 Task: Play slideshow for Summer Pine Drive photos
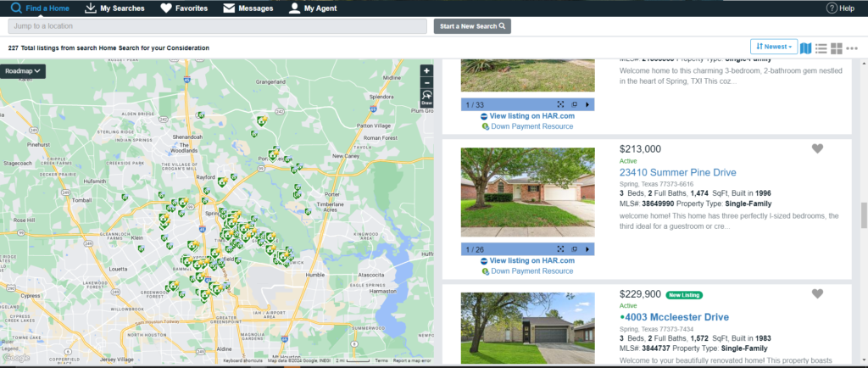tap(587, 249)
